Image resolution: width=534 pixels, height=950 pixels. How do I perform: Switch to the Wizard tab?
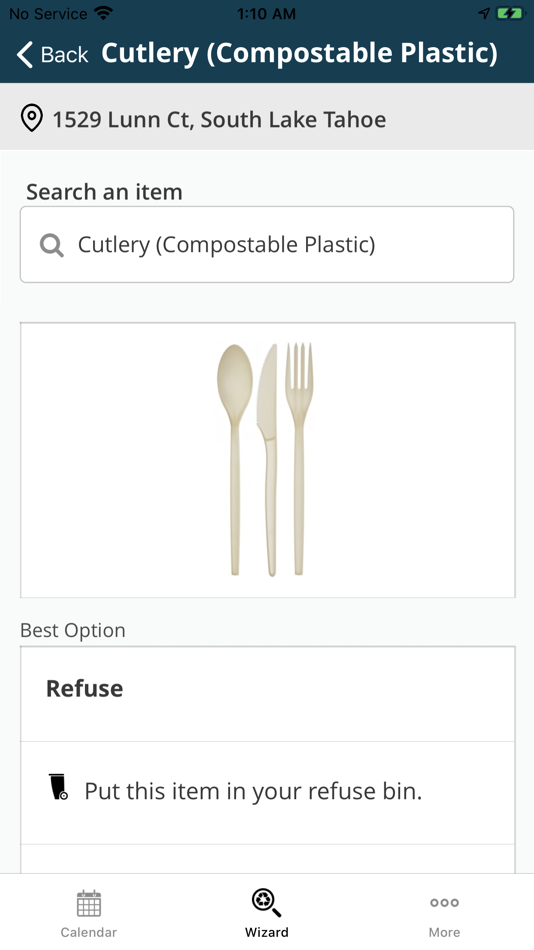coord(267,913)
